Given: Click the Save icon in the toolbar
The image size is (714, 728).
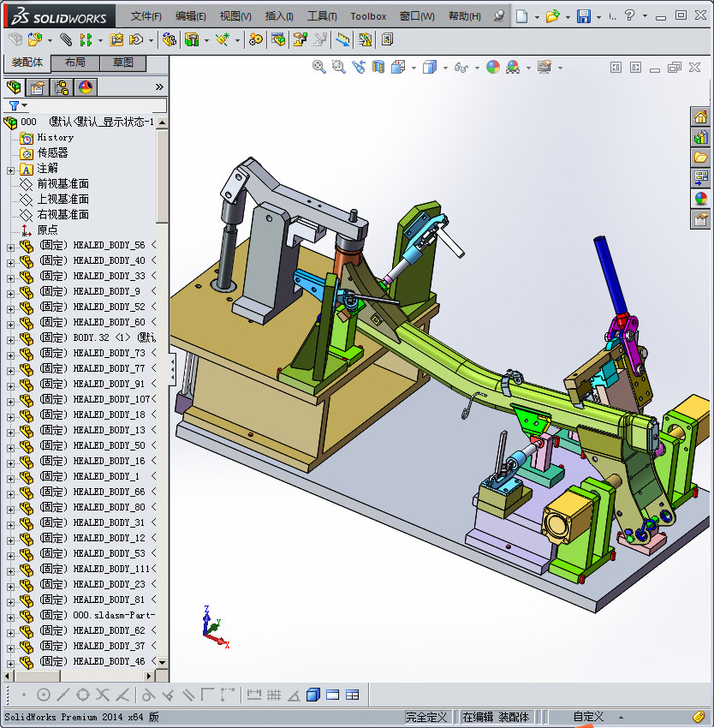Looking at the screenshot, I should (583, 16).
